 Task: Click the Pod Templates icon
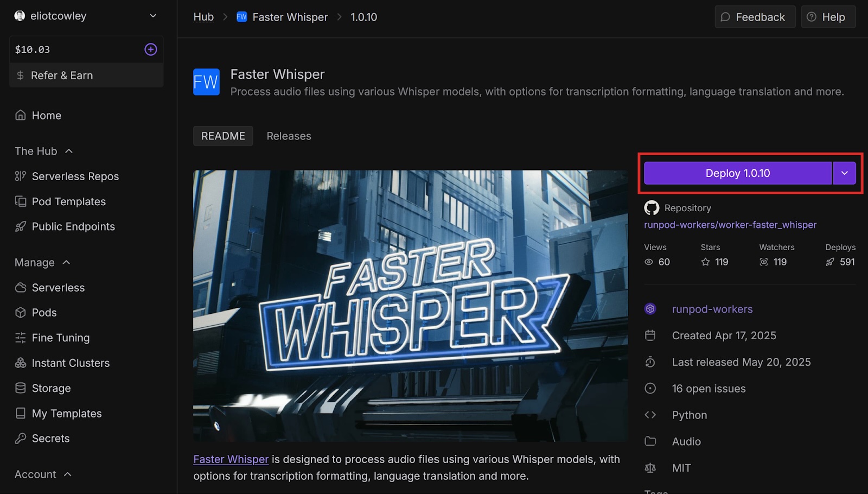pyautogui.click(x=21, y=201)
